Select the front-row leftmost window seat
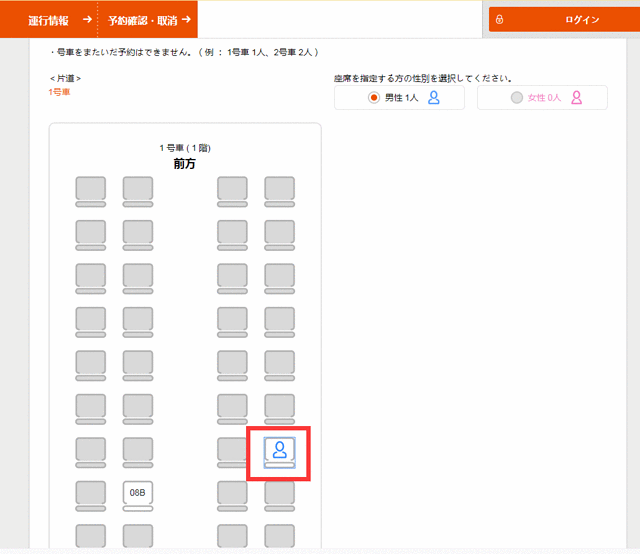Viewport: 640px width, 554px height. [x=91, y=189]
